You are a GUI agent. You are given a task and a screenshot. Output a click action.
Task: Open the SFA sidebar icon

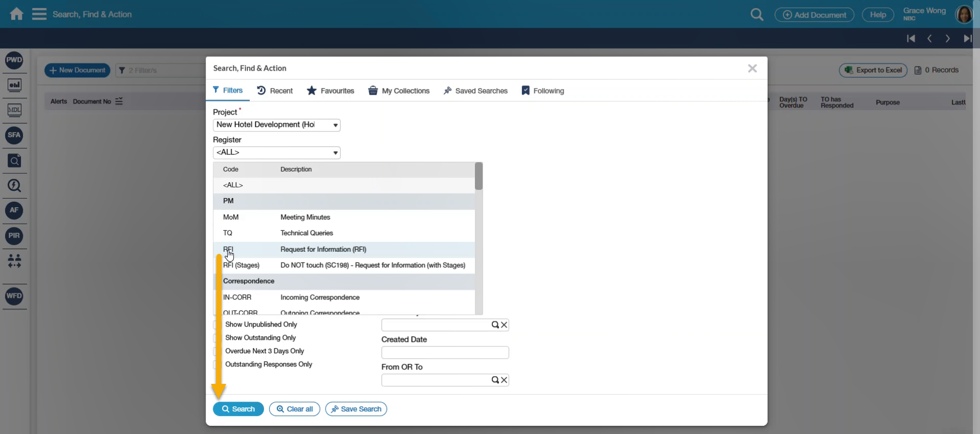(14, 135)
